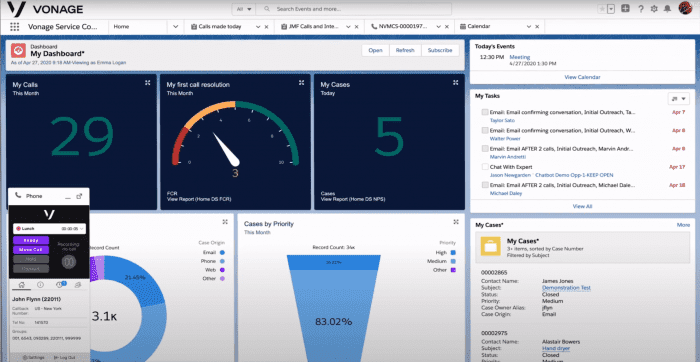Open the setup gear icon

tap(654, 8)
